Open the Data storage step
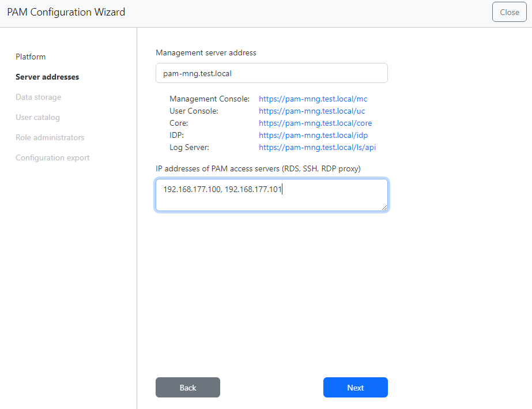 (x=38, y=97)
